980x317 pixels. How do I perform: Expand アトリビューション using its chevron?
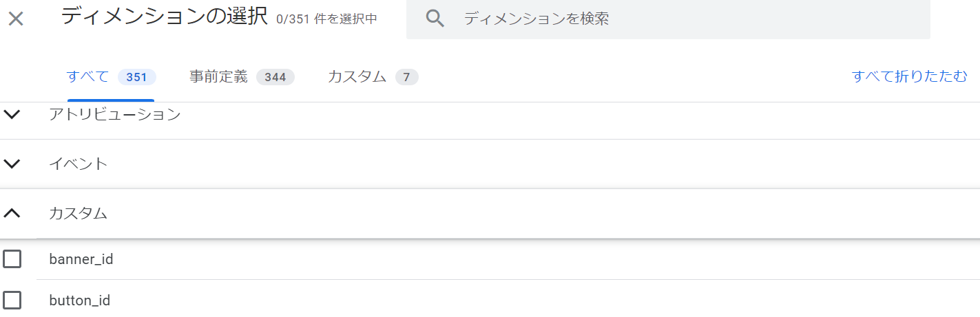pos(12,114)
